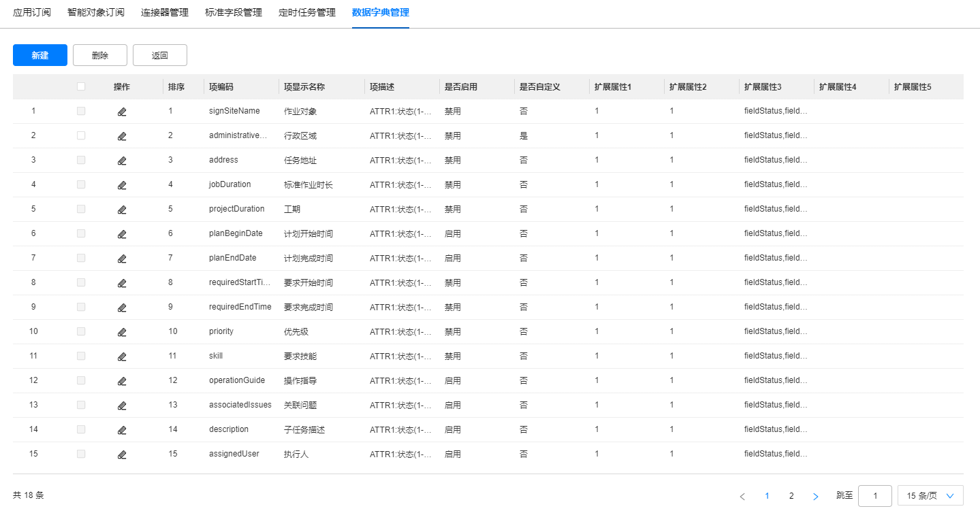Click the 项编码 column header
The height and width of the screenshot is (513, 980).
[221, 87]
